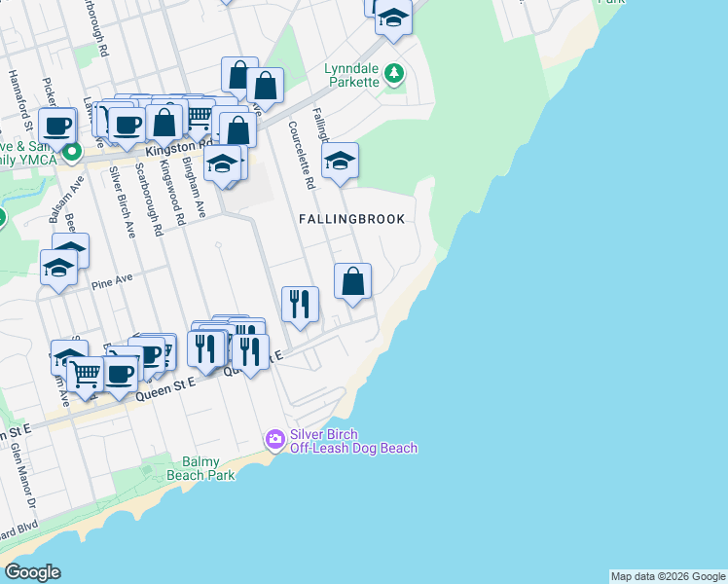Click the shopping bag marker below Fallingbrook label
728x584 pixels.
pos(353,284)
